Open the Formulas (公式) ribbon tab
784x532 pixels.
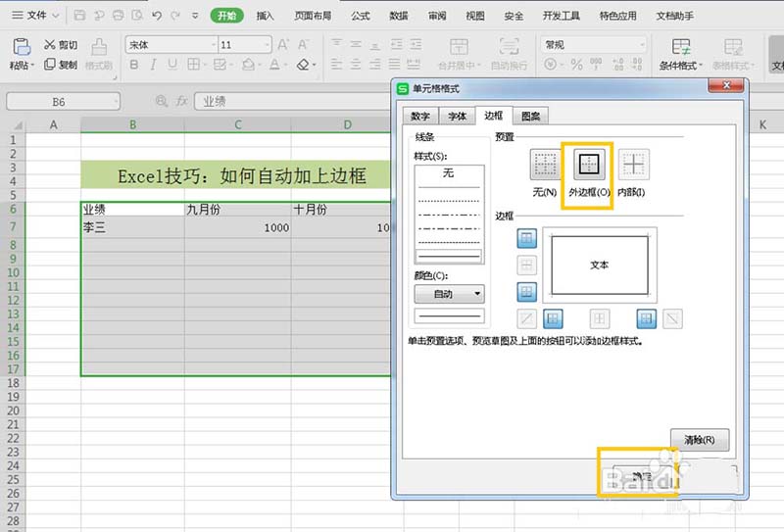click(360, 16)
